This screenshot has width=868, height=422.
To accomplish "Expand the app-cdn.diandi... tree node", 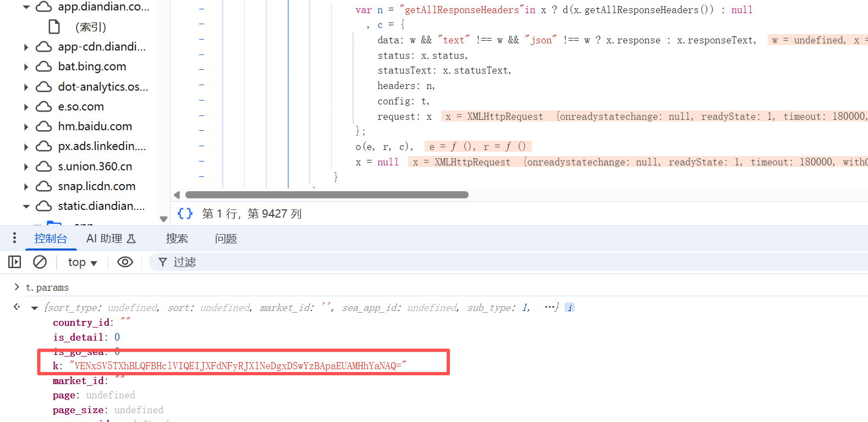I will click(x=26, y=47).
